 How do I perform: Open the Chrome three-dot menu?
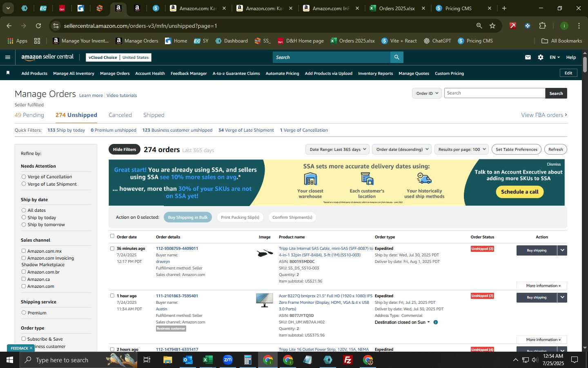tap(579, 26)
